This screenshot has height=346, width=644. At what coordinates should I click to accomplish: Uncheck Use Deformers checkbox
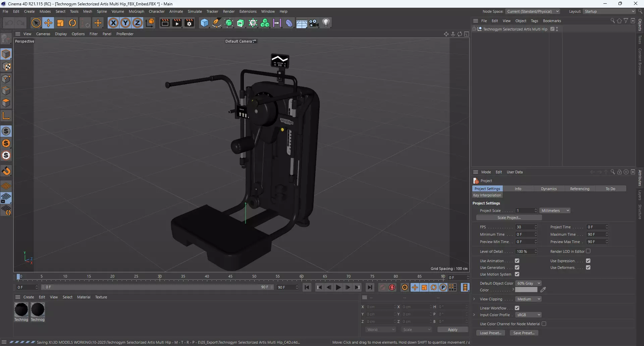588,268
